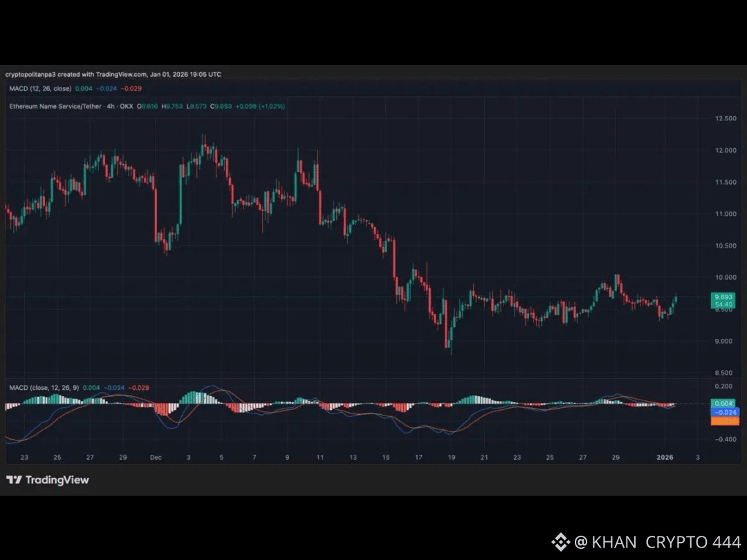This screenshot has width=747, height=560.
Task: Click the 11.500 price axis label
Action: coord(726,183)
